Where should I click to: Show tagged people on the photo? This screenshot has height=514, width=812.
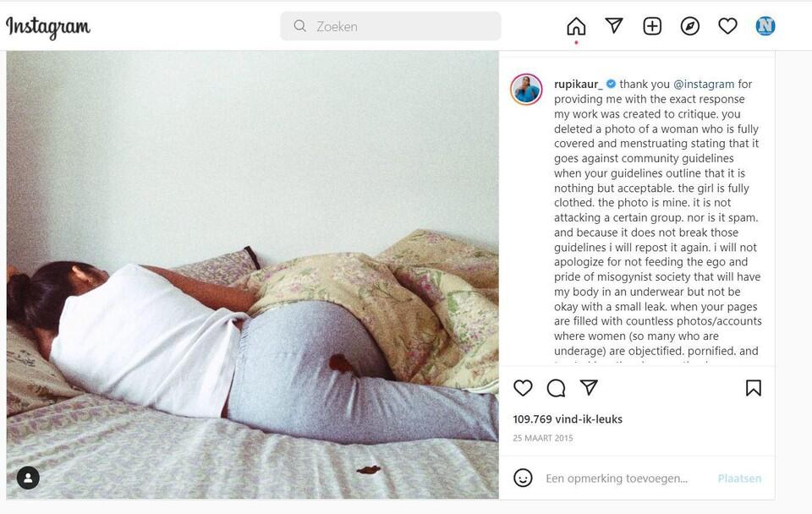tap(28, 478)
